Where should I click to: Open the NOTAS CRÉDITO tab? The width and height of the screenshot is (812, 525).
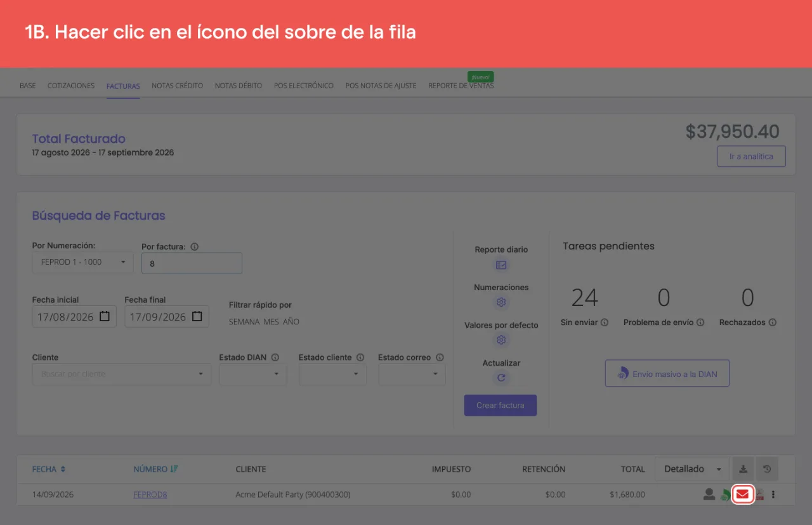178,86
